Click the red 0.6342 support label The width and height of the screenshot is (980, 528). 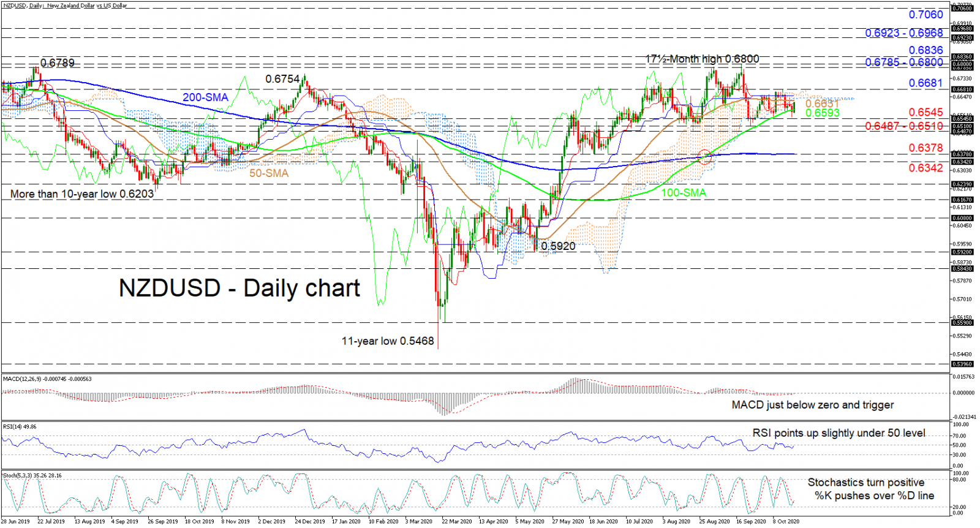coord(925,168)
